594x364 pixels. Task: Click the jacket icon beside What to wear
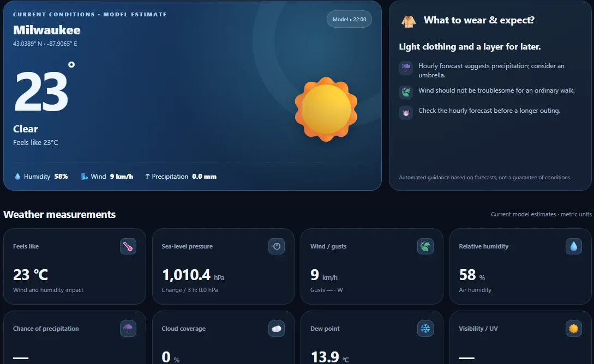pyautogui.click(x=409, y=21)
